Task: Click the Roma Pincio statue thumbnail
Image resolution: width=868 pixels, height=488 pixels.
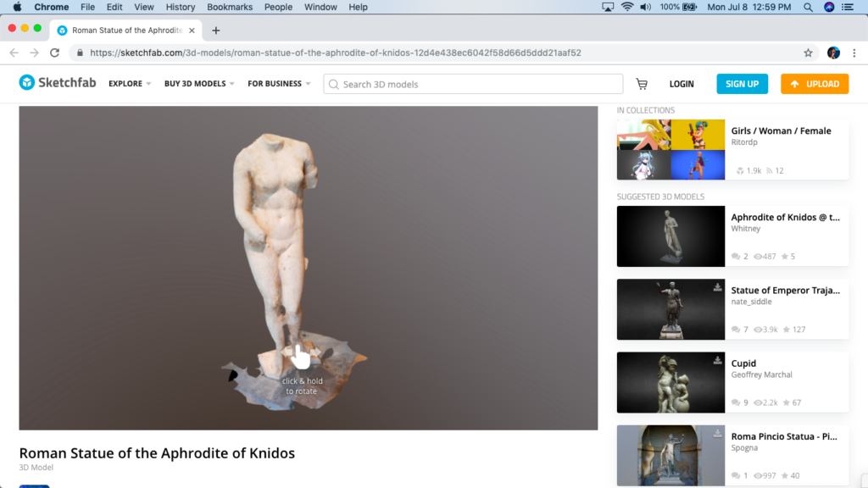Action: [671, 455]
